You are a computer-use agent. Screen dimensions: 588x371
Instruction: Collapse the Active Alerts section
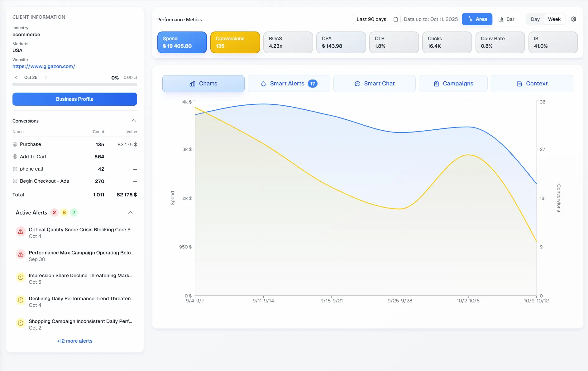point(131,212)
